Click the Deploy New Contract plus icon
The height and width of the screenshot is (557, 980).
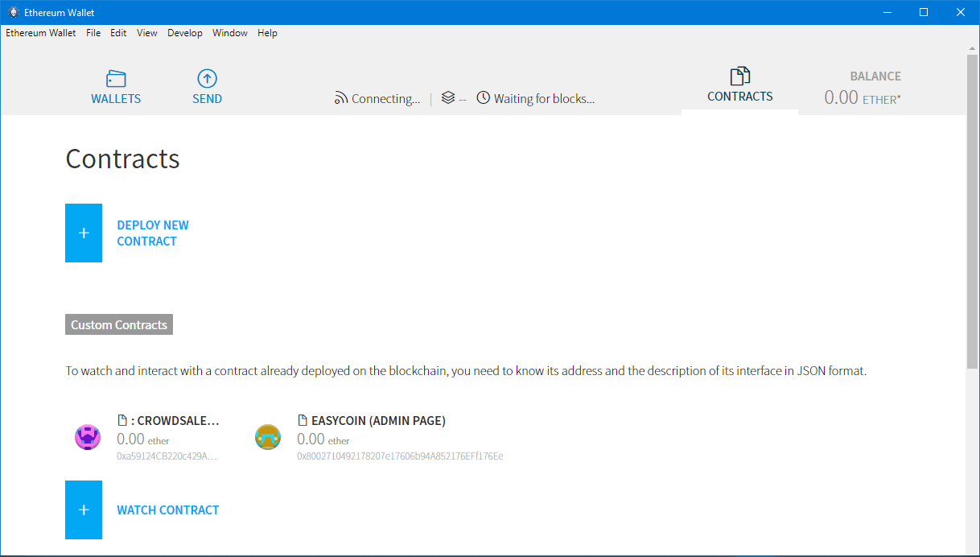click(84, 233)
